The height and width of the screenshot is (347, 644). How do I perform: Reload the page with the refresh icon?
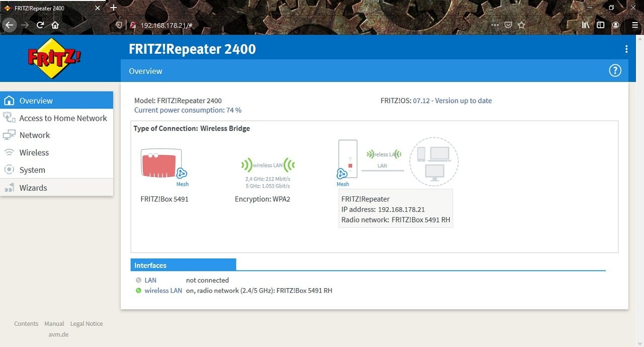40,25
